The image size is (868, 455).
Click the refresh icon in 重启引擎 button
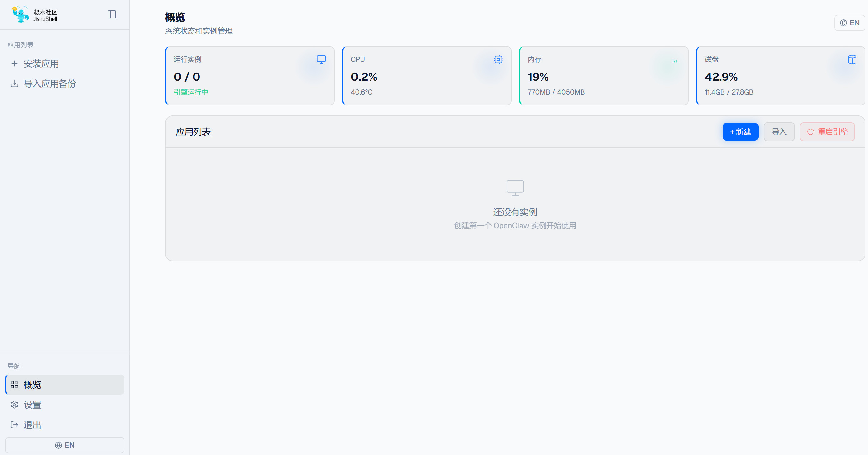click(x=811, y=132)
